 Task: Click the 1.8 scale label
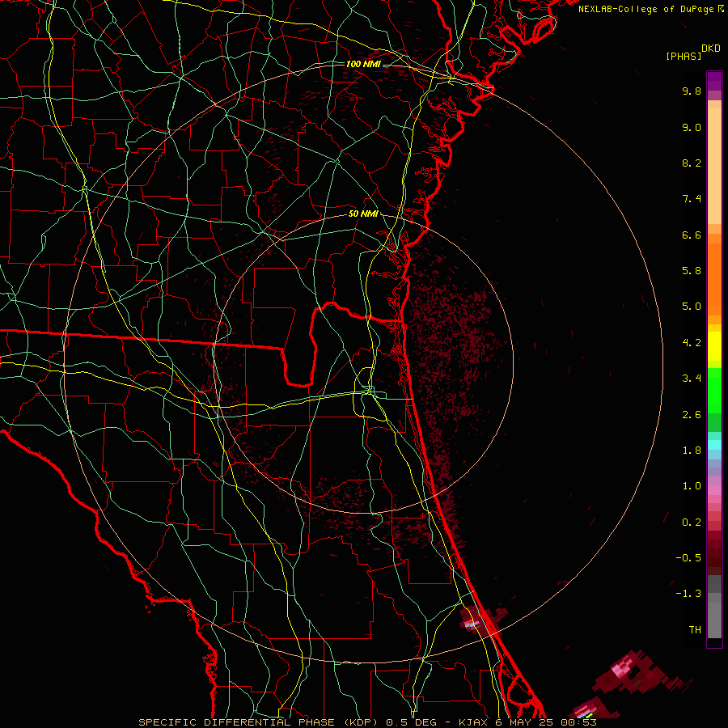[x=692, y=451]
